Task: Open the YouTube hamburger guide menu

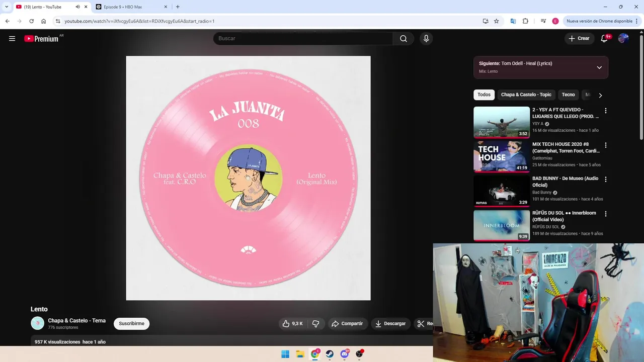Action: pos(12,39)
